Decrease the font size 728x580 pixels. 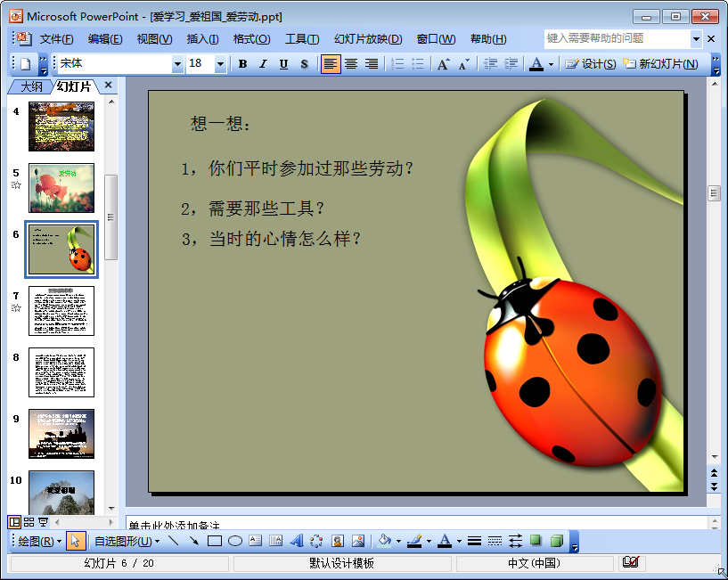tap(464, 63)
